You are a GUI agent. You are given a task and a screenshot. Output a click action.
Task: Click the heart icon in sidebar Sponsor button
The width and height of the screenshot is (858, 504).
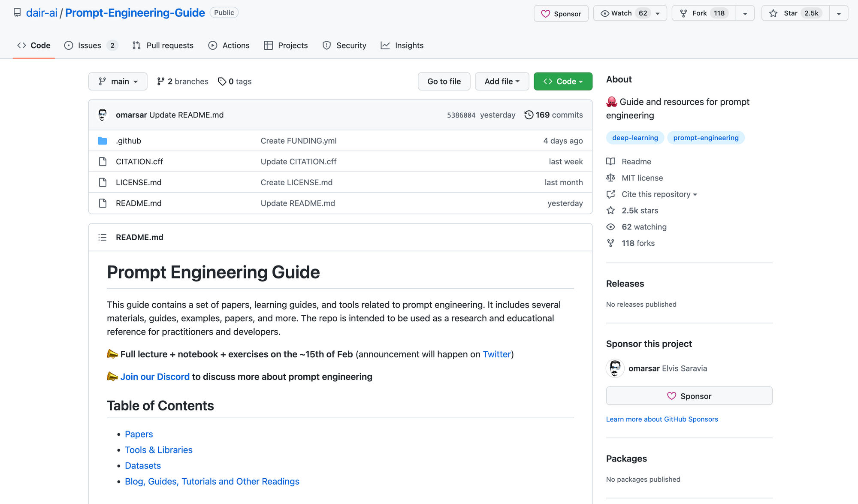671,396
